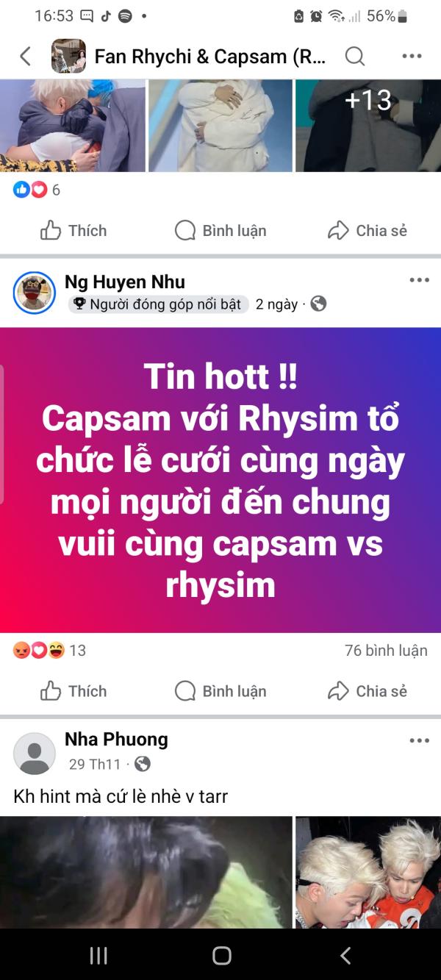Open the 76 bình luận comments link

tap(386, 651)
